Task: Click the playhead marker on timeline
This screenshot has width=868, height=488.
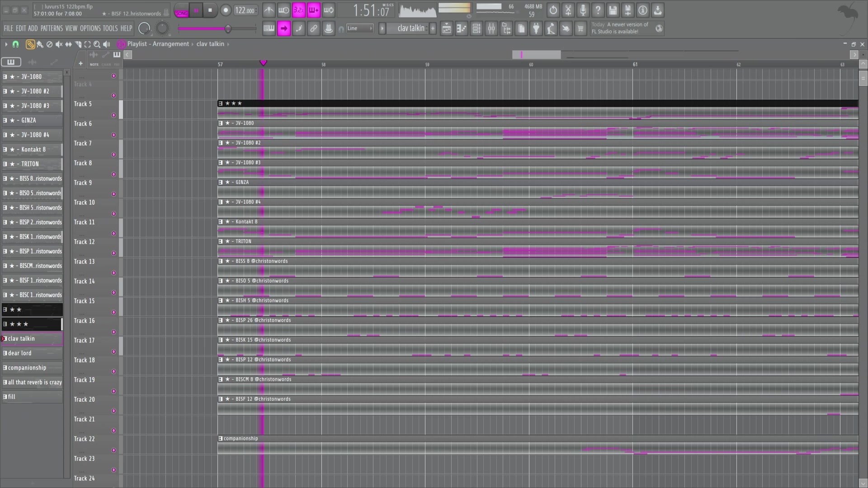Action: (x=263, y=63)
